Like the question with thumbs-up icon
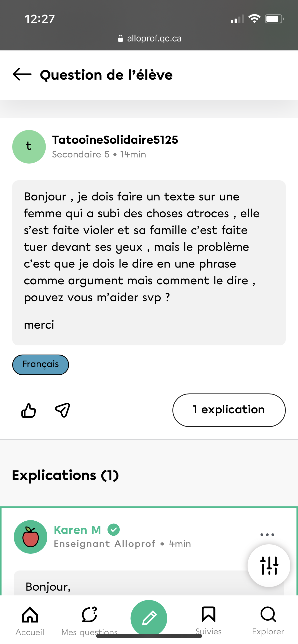 coord(29,411)
